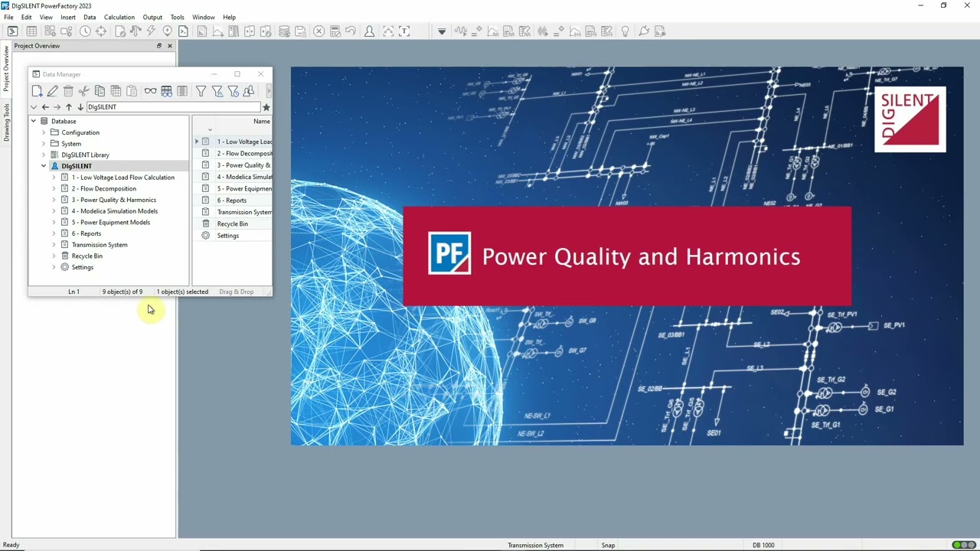Collapse the Database tree node
The image size is (980, 551).
[x=33, y=121]
